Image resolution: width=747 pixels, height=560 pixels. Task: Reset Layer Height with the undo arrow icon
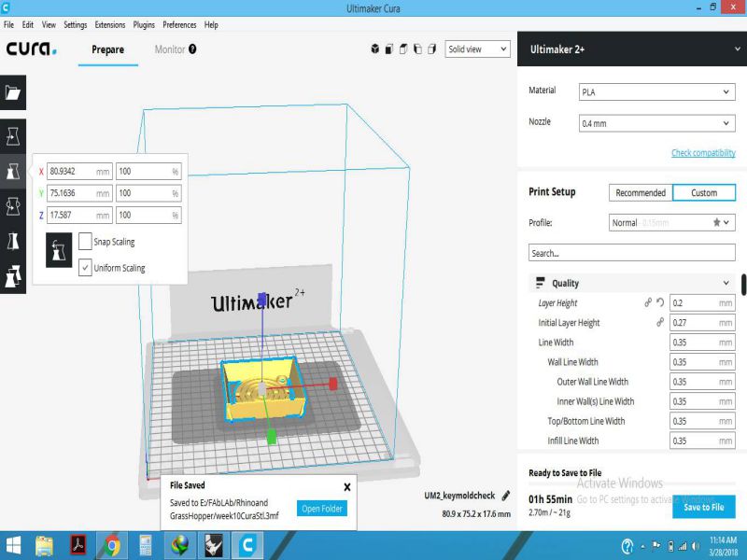point(660,302)
